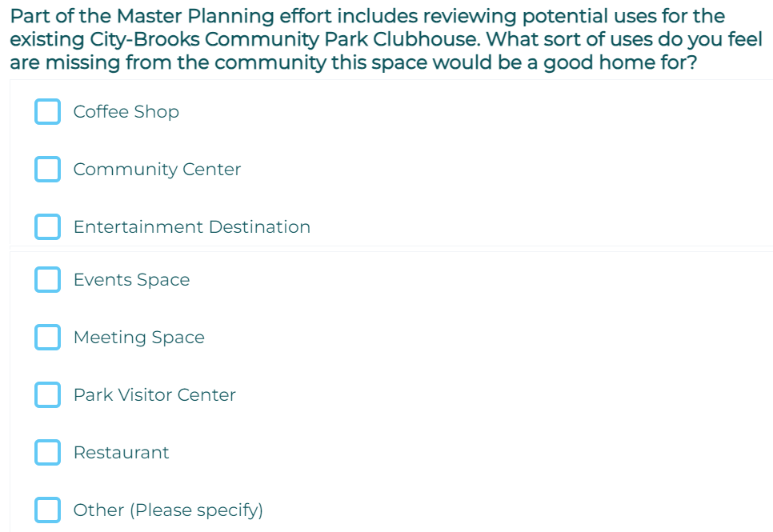Viewport: 773px width, 532px height.
Task: Enable the Entertainment Destination checkbox
Action: pos(47,227)
